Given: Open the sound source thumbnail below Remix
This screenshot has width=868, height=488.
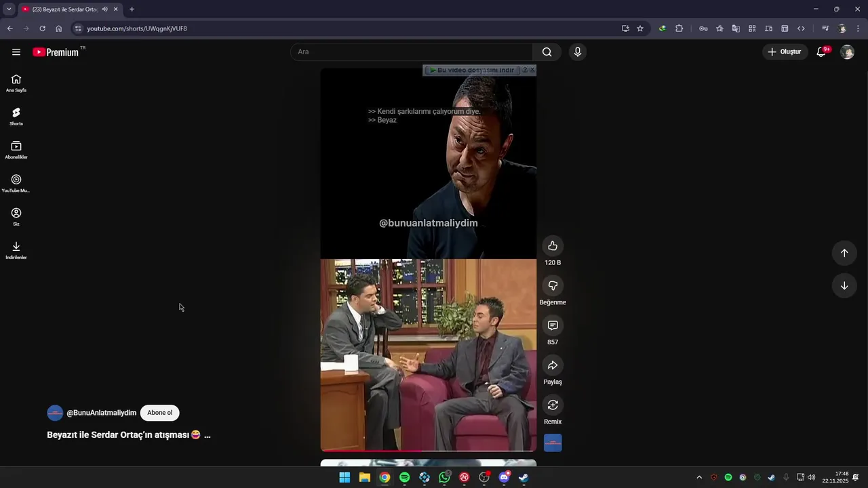Looking at the screenshot, I should point(553,443).
